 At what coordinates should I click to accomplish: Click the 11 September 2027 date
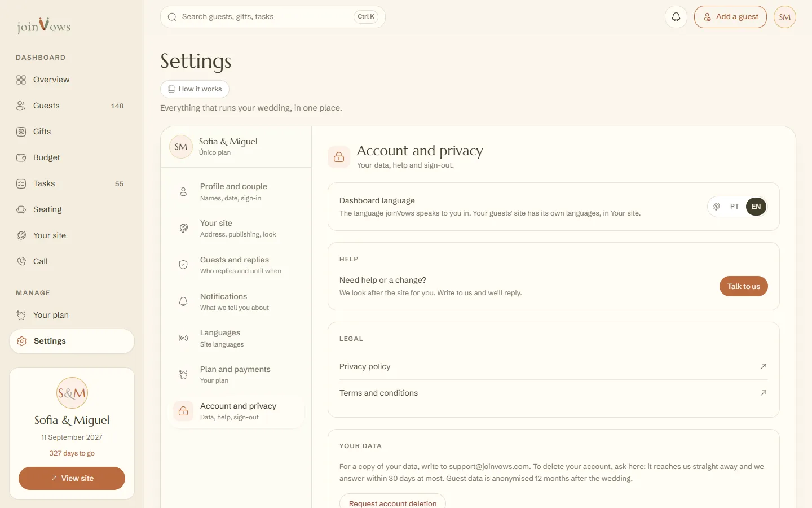click(72, 437)
